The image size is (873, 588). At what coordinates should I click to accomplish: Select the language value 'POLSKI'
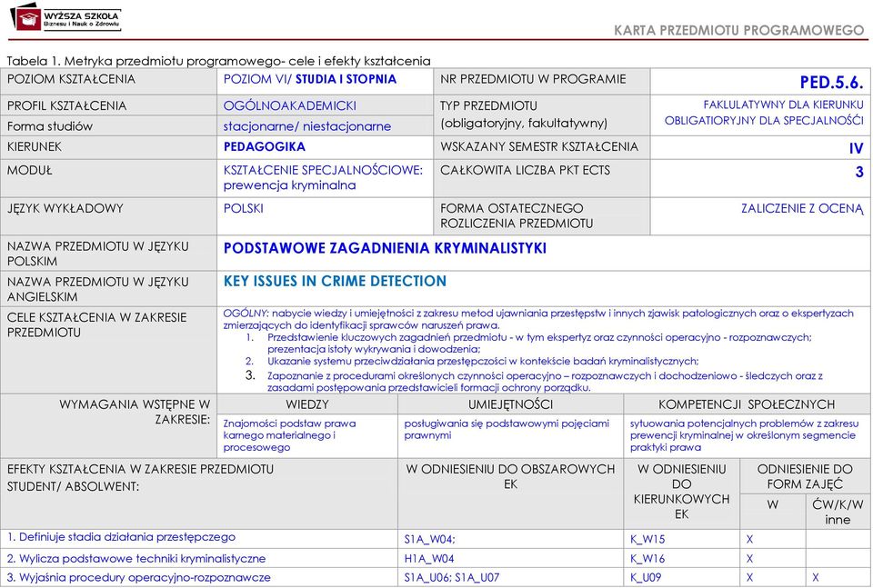(x=244, y=209)
